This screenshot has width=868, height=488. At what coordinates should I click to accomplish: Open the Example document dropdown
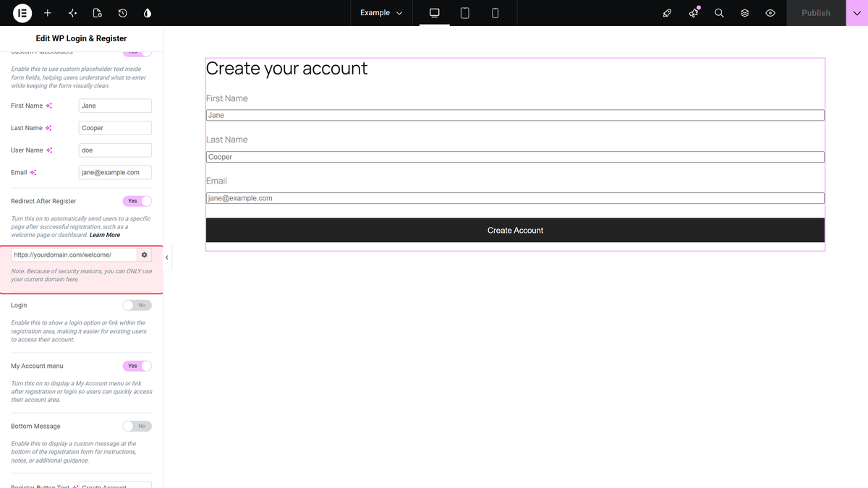pyautogui.click(x=381, y=13)
